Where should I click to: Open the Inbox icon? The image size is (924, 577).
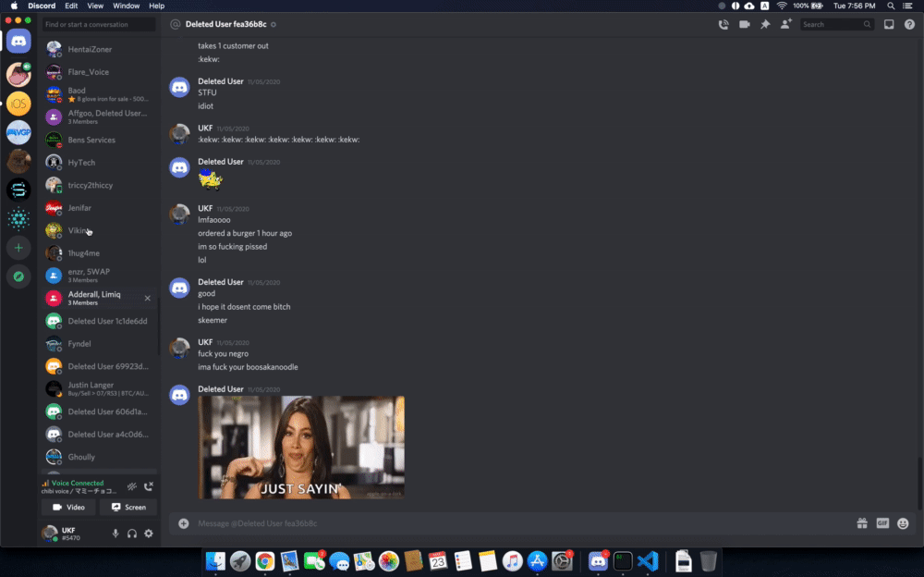click(x=889, y=25)
